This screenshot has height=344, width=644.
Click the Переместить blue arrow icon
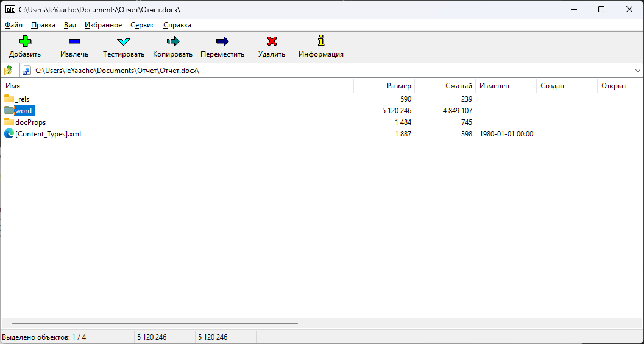pos(222,41)
